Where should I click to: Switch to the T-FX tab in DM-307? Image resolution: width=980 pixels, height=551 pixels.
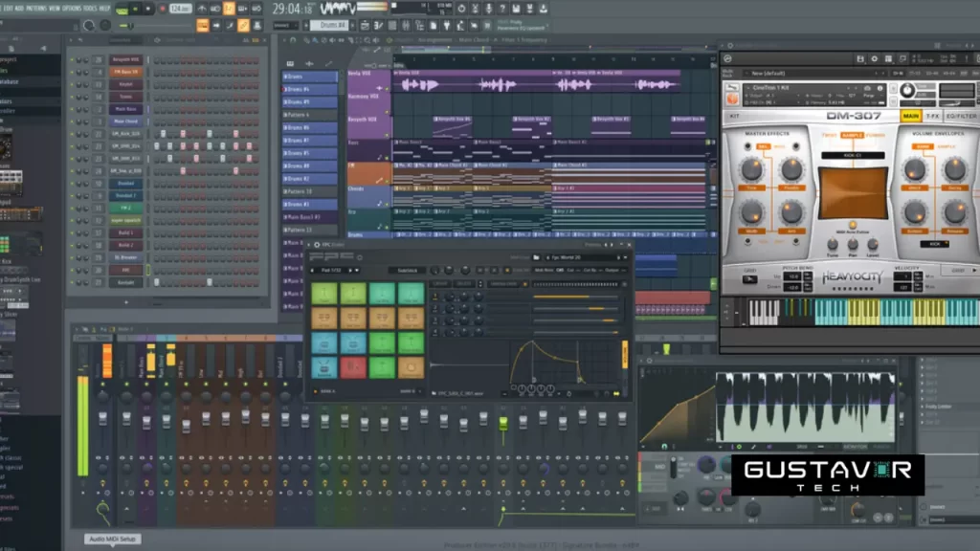(933, 116)
